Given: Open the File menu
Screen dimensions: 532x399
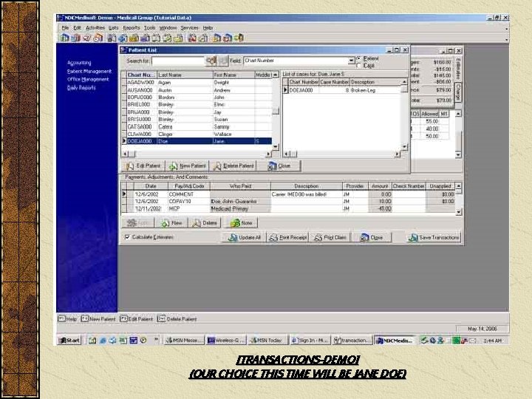Looking at the screenshot, I should 65,28.
